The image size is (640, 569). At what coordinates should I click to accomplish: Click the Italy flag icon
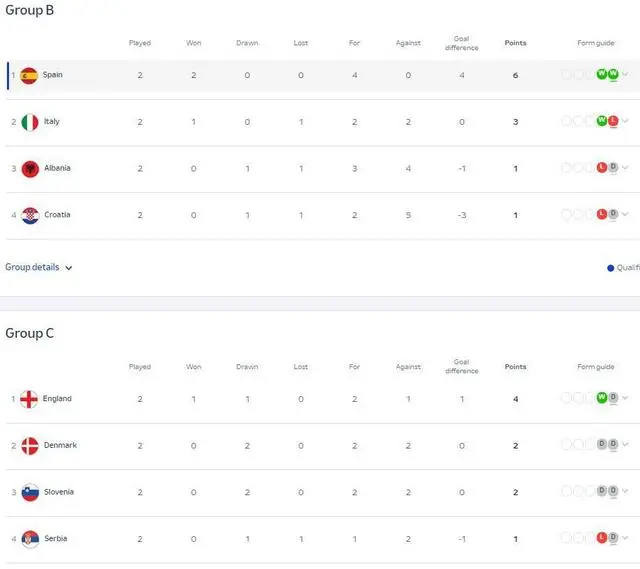[x=29, y=122]
